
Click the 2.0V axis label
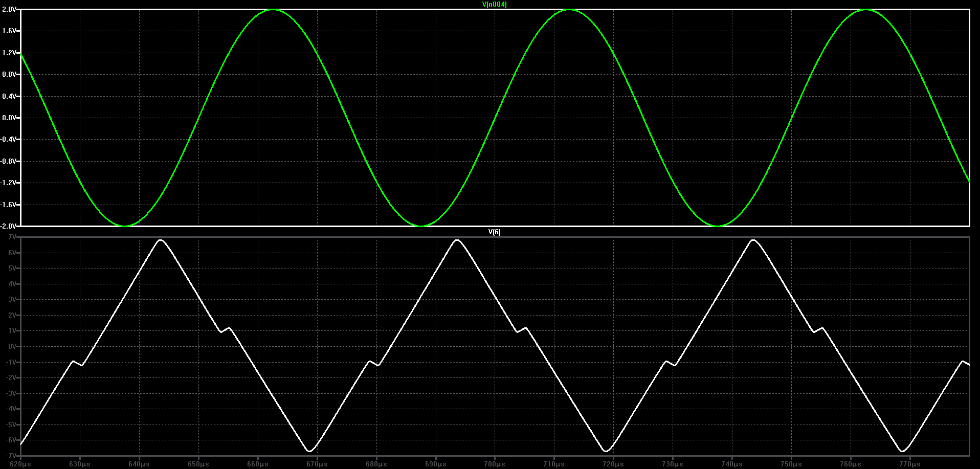[x=9, y=9]
